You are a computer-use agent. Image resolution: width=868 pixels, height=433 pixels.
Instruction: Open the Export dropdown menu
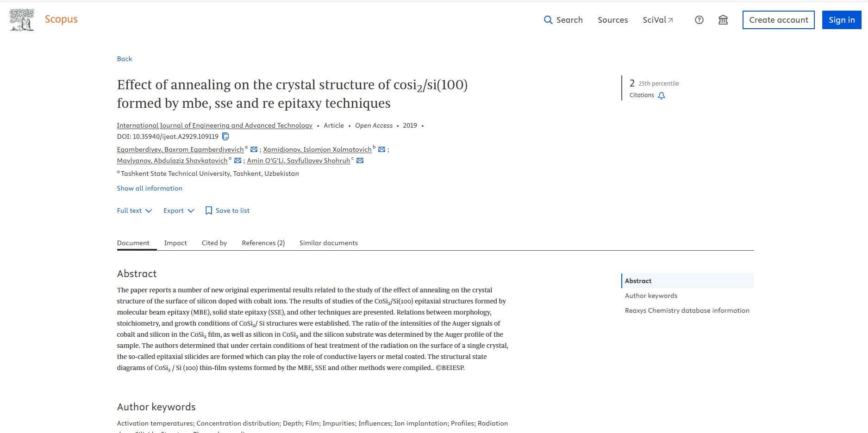point(179,210)
